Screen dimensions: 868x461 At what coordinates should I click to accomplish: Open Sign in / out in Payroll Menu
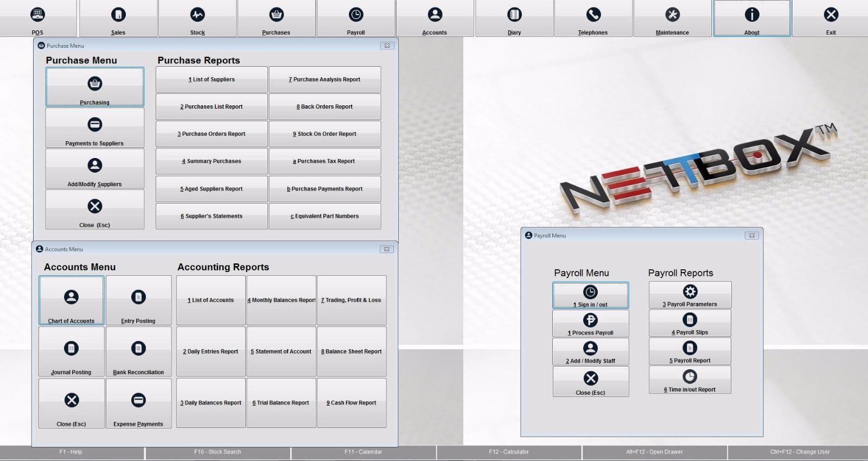pos(591,295)
